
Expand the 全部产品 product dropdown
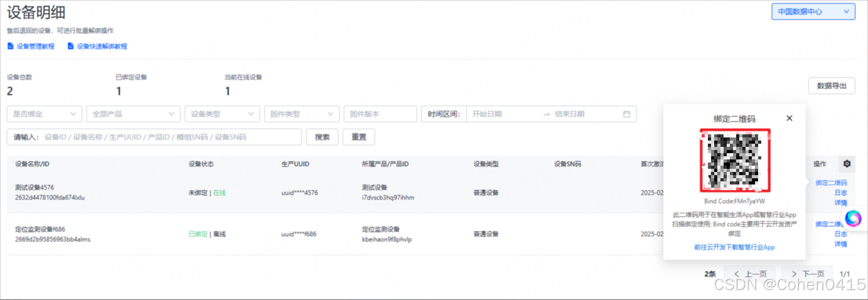pos(133,114)
